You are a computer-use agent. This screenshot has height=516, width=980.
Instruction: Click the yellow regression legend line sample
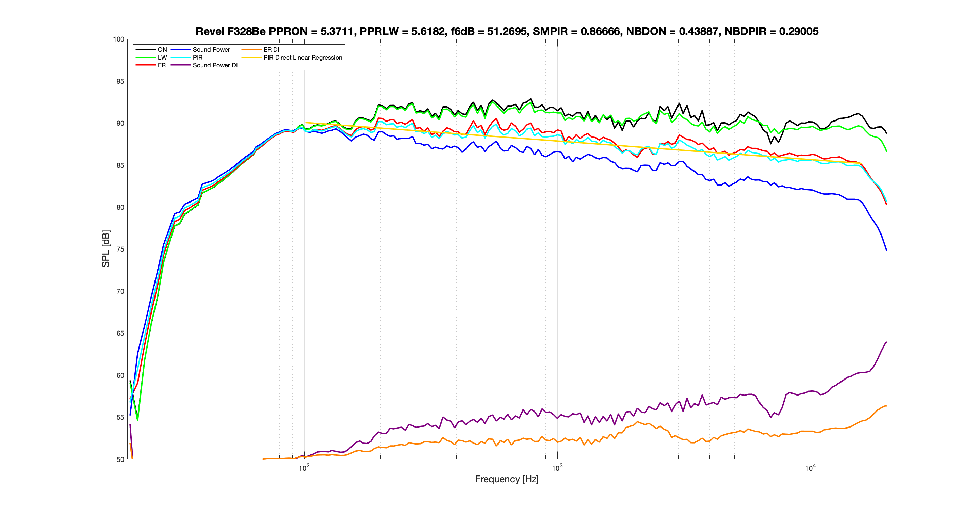pos(251,58)
